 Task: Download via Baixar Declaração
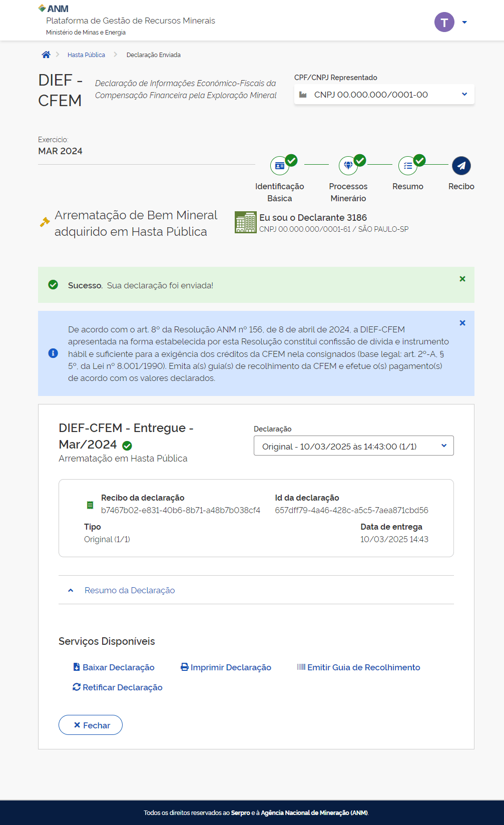coord(114,667)
